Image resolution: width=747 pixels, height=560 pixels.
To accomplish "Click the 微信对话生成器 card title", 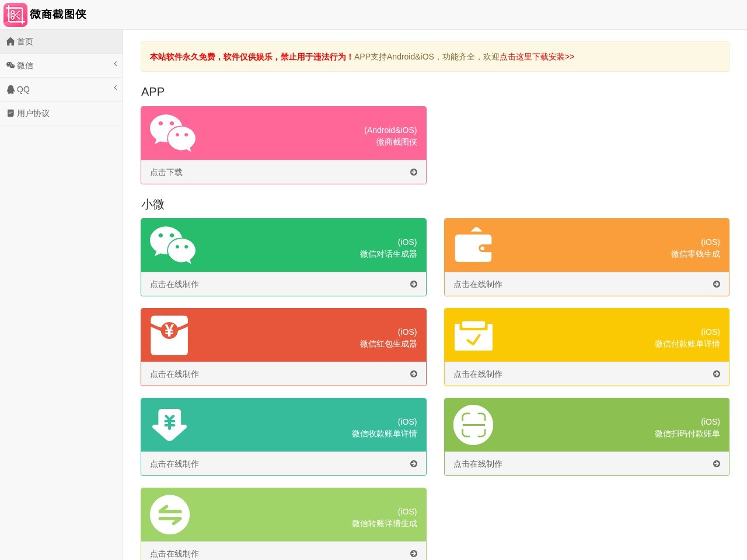I will click(x=389, y=254).
